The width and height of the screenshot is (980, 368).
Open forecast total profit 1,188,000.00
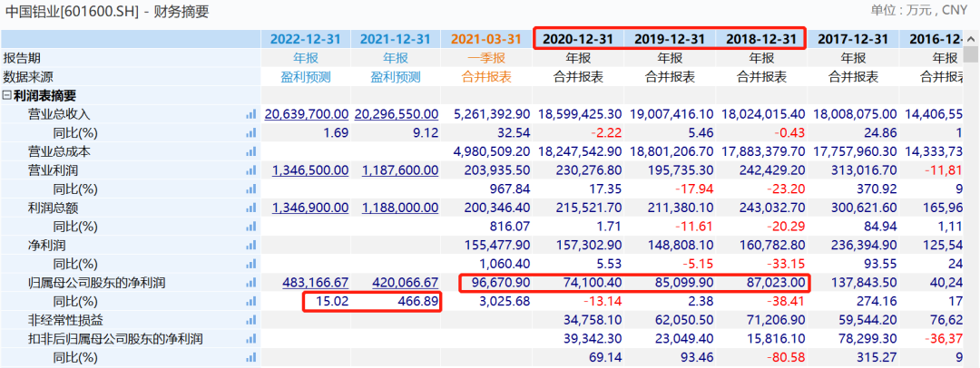(400, 208)
